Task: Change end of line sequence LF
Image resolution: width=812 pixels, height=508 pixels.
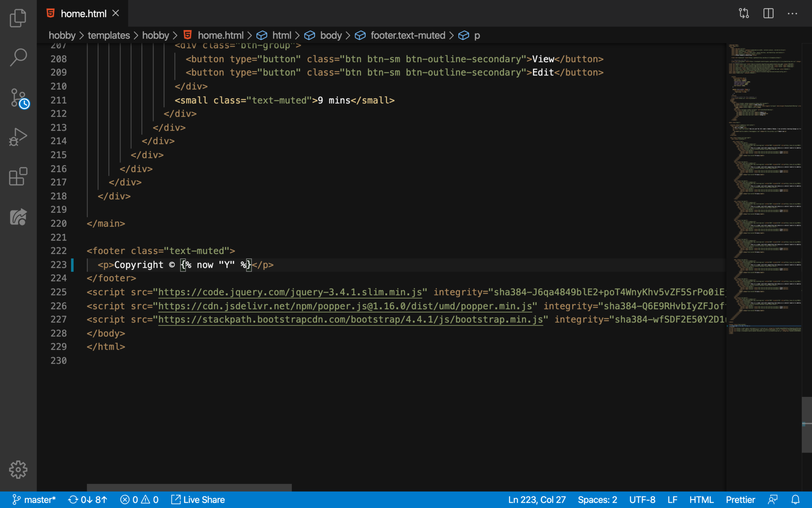Action: click(672, 500)
